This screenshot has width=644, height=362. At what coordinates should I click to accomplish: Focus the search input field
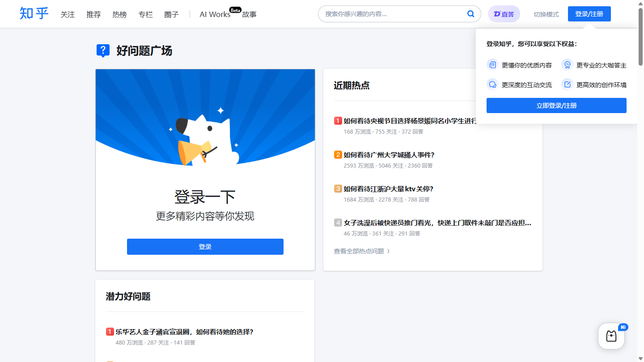pos(394,14)
